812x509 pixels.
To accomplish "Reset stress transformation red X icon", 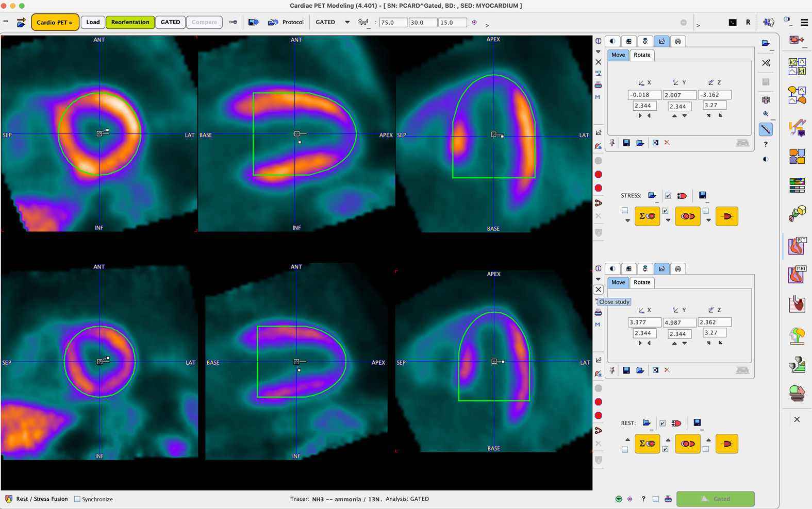I will (x=667, y=143).
